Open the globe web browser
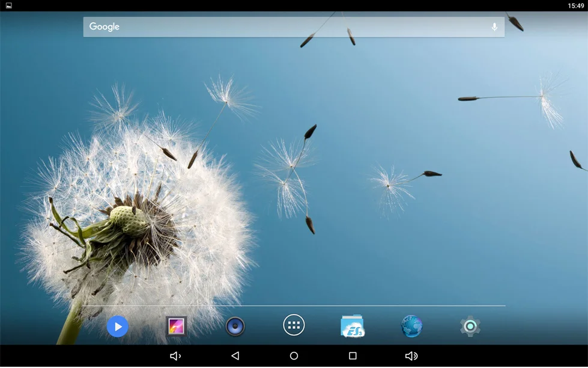The height and width of the screenshot is (368, 588). coord(411,327)
